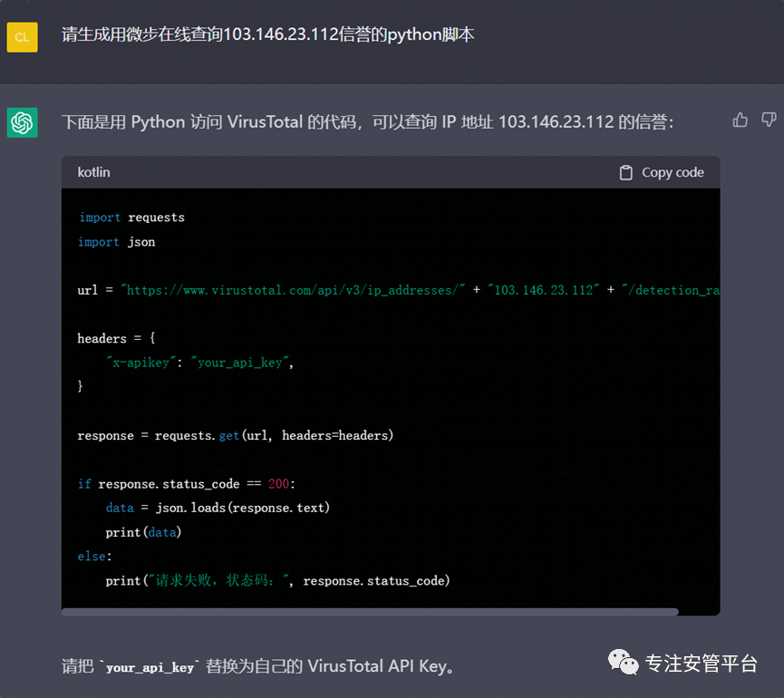Screen dimensions: 784x698
Task: Click the line 'import requests'
Action: (x=131, y=218)
